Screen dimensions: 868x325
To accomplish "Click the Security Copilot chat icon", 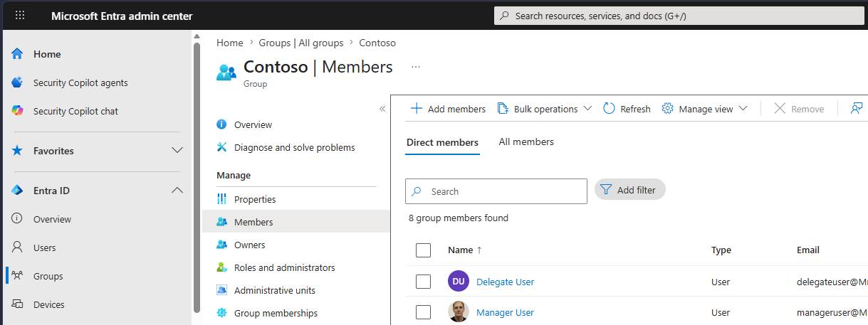I will tap(18, 111).
